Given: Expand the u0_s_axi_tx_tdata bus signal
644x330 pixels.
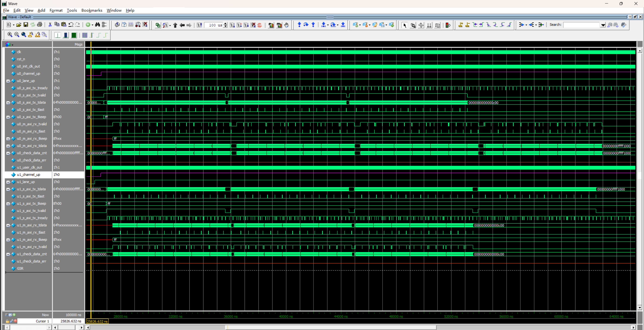Looking at the screenshot, I should (8, 103).
